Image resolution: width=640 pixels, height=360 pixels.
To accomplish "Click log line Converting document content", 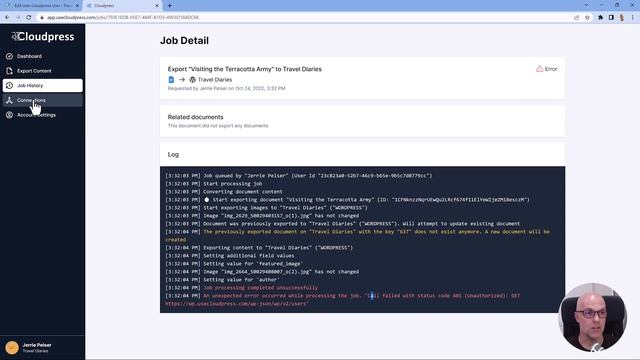I will pos(243,191).
